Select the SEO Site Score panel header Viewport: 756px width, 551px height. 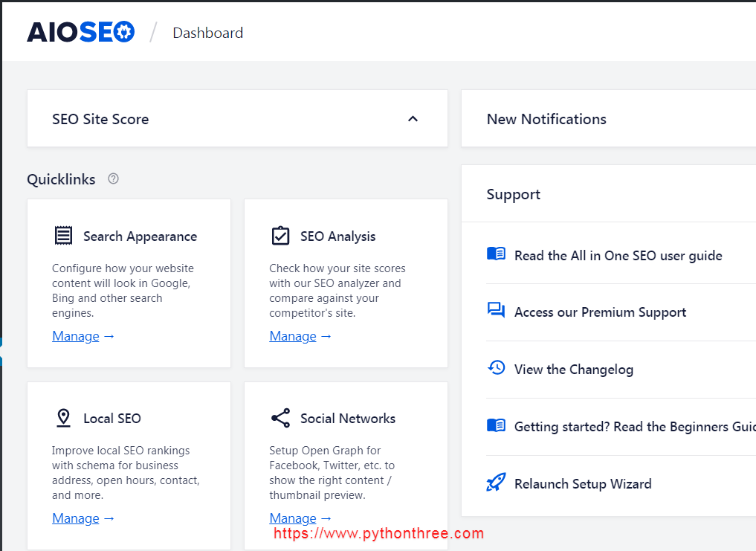pos(100,119)
